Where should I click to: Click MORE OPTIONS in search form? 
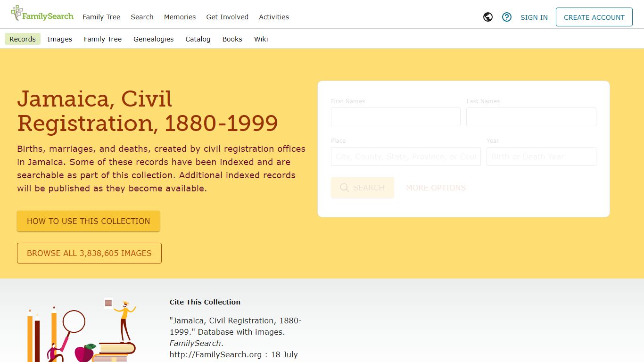[436, 188]
